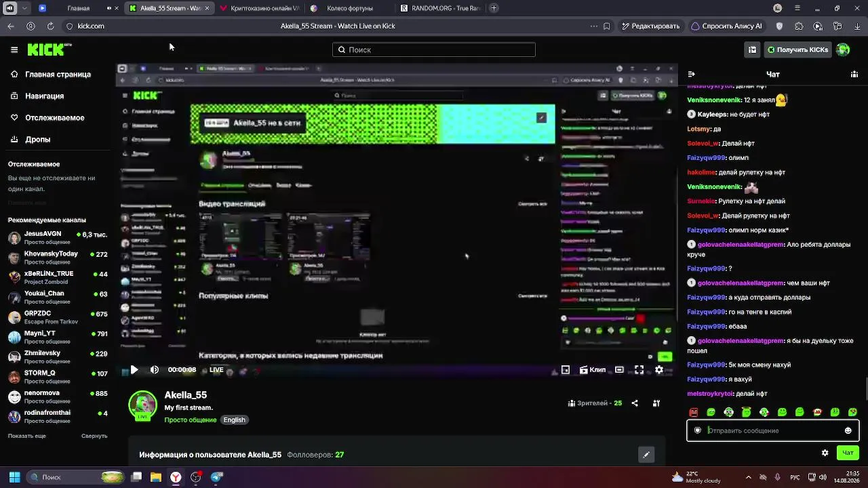Click Получить KICKs button
Screen dimensions: 868x488
click(797, 49)
